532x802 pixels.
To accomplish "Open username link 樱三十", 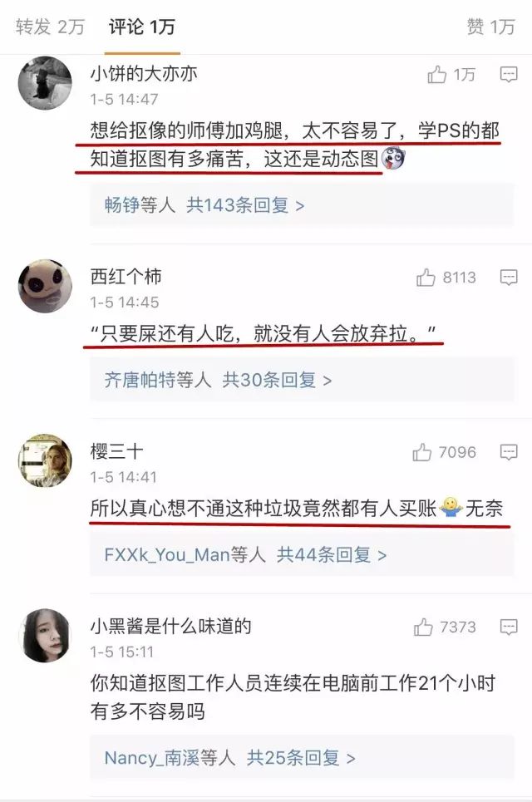I will pos(116,451).
